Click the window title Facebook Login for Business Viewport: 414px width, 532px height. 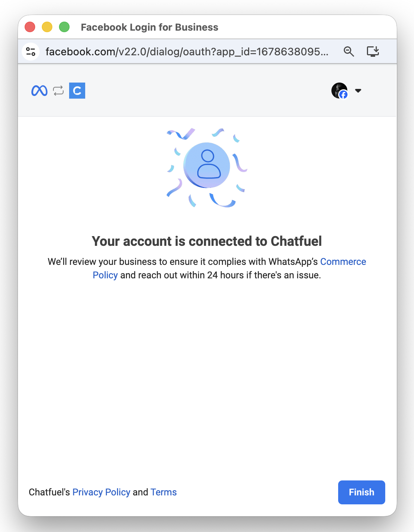point(149,27)
